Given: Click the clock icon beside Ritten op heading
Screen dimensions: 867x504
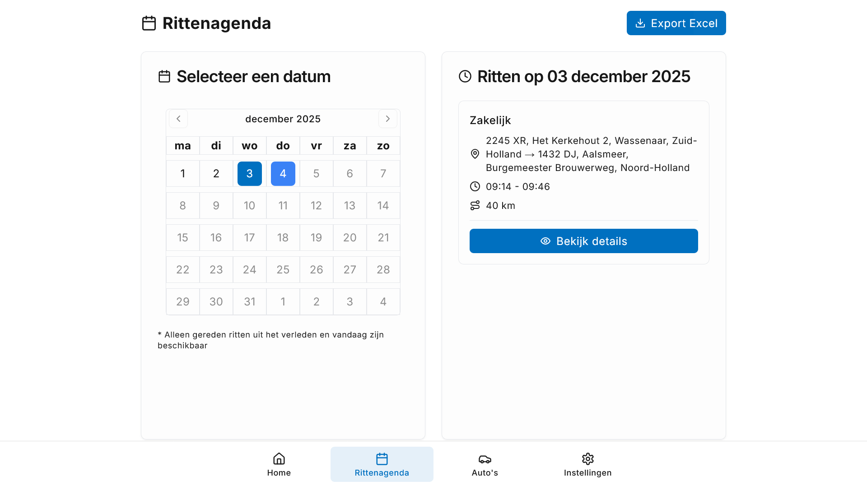Looking at the screenshot, I should point(465,77).
